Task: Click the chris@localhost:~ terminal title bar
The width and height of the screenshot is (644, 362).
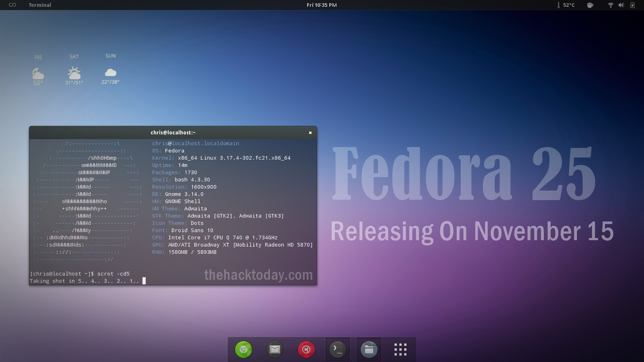Action: (x=173, y=133)
